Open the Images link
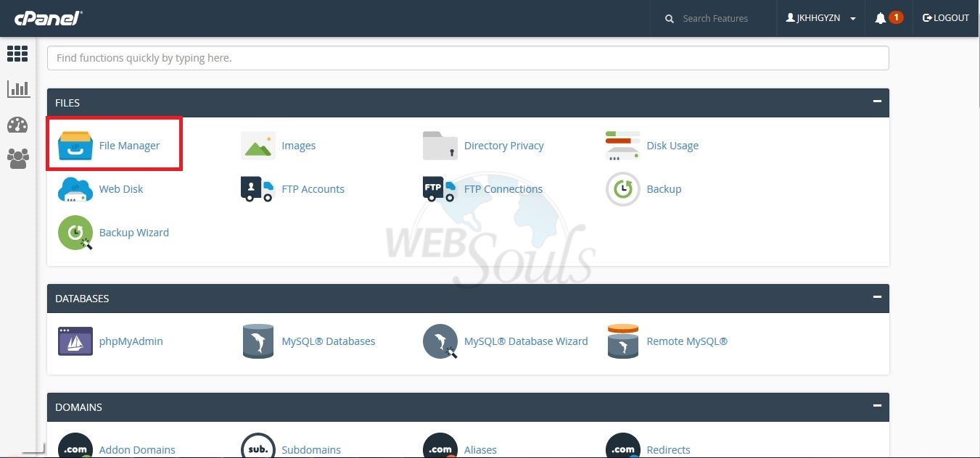 click(299, 146)
